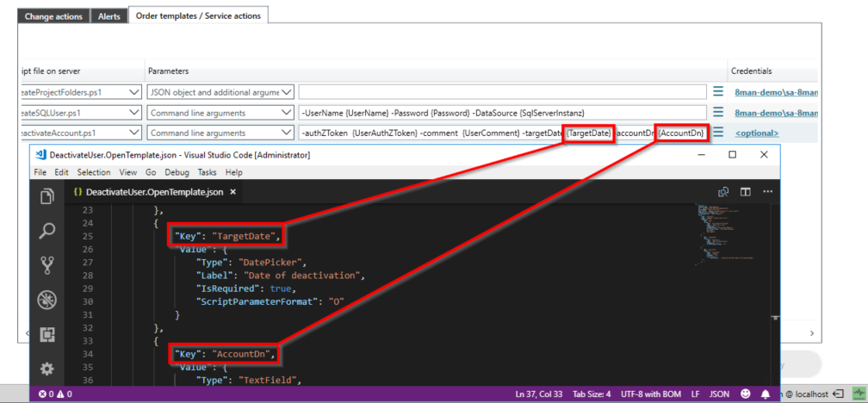Click the Manage gear icon

[x=47, y=369]
